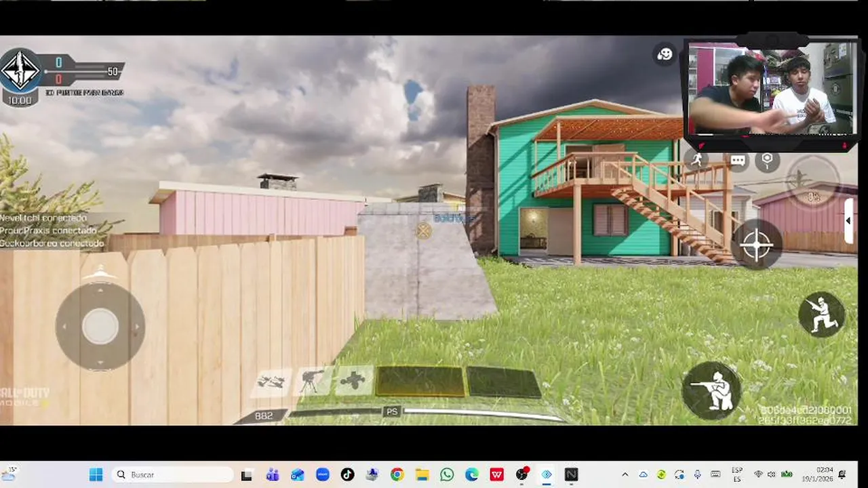Switch the ESP ES input language
The width and height of the screenshot is (868, 488).
[737, 474]
